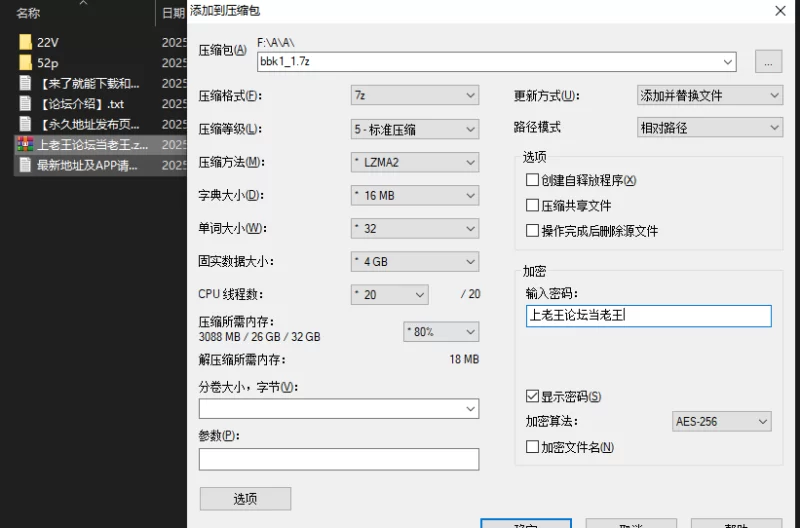Select the 【论坛介绍】.txt file name
This screenshot has width=800, height=528.
point(81,104)
